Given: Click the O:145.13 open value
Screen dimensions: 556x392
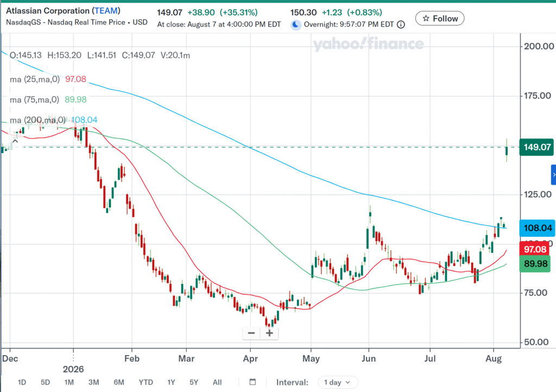Looking at the screenshot, I should 26,55.
